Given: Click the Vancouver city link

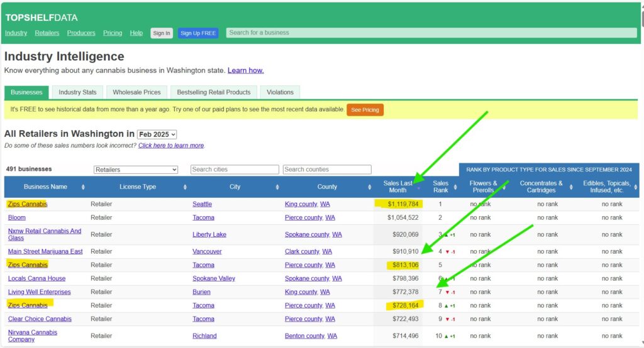Looking at the screenshot, I should tap(207, 251).
